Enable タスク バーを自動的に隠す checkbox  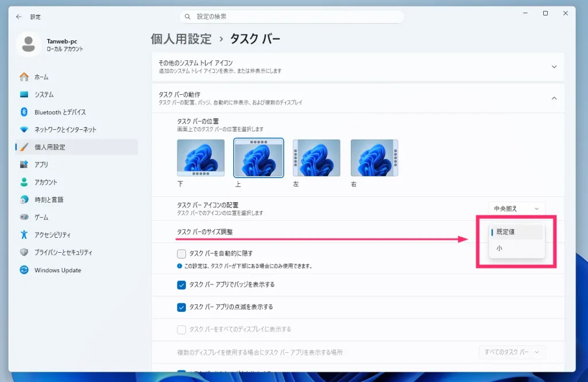(181, 254)
